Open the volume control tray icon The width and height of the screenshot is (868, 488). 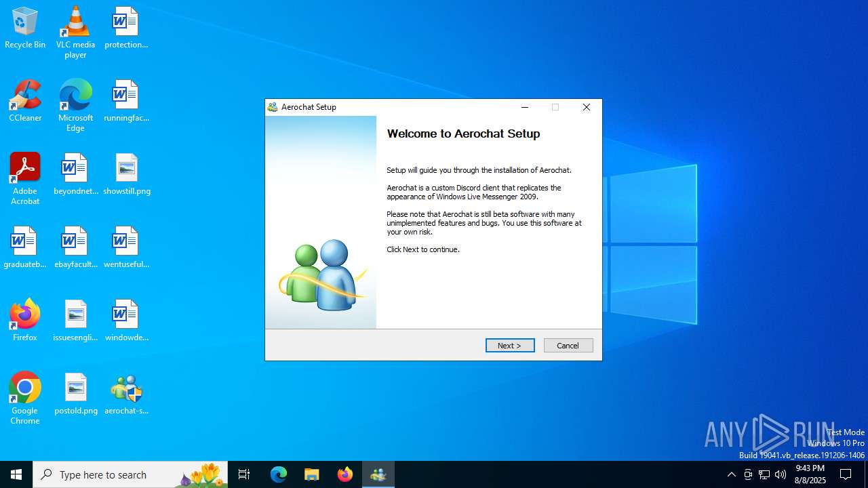point(781,474)
